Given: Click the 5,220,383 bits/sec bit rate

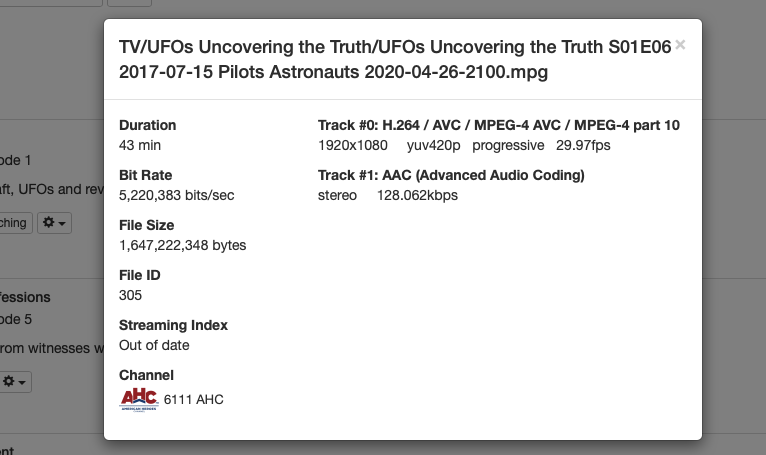Looking at the screenshot, I should 176,195.
